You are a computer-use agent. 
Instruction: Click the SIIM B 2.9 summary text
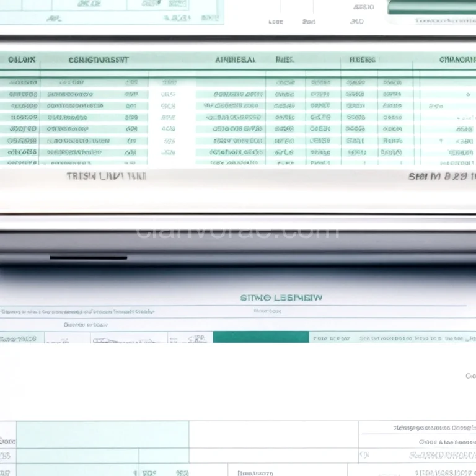(438, 176)
